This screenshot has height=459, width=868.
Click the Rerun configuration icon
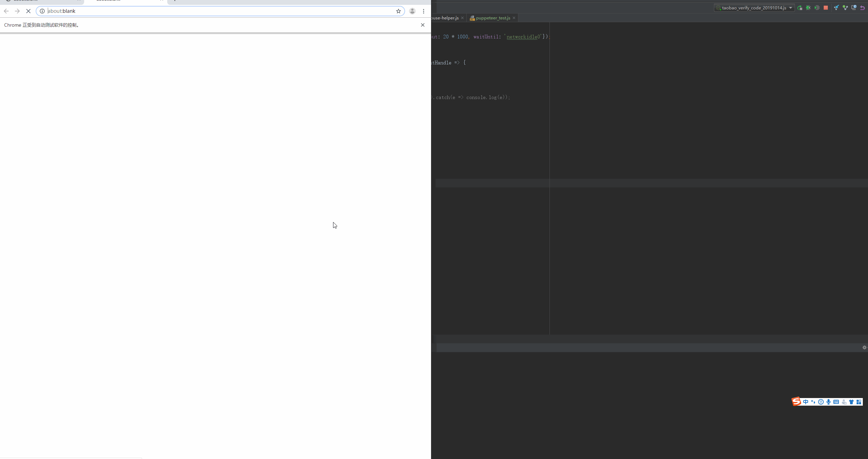point(800,8)
